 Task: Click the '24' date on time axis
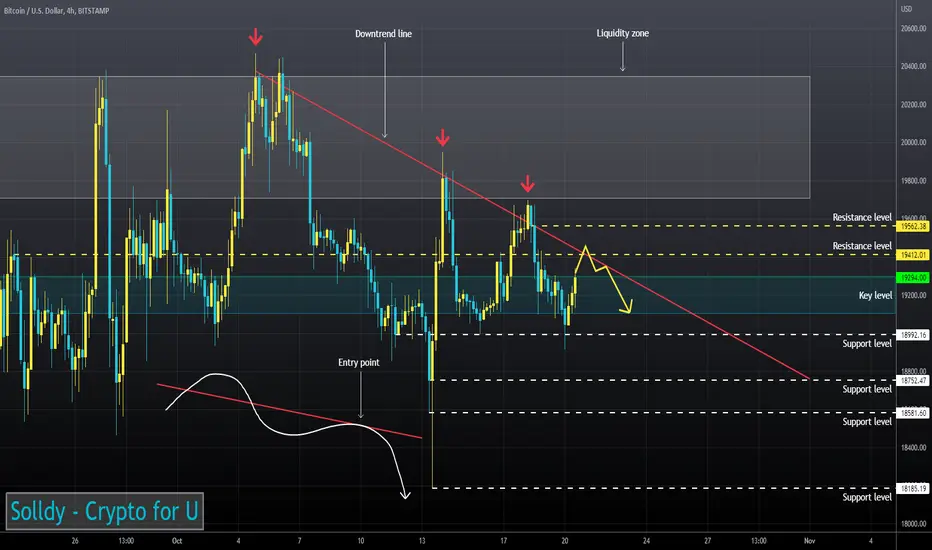pos(646,541)
